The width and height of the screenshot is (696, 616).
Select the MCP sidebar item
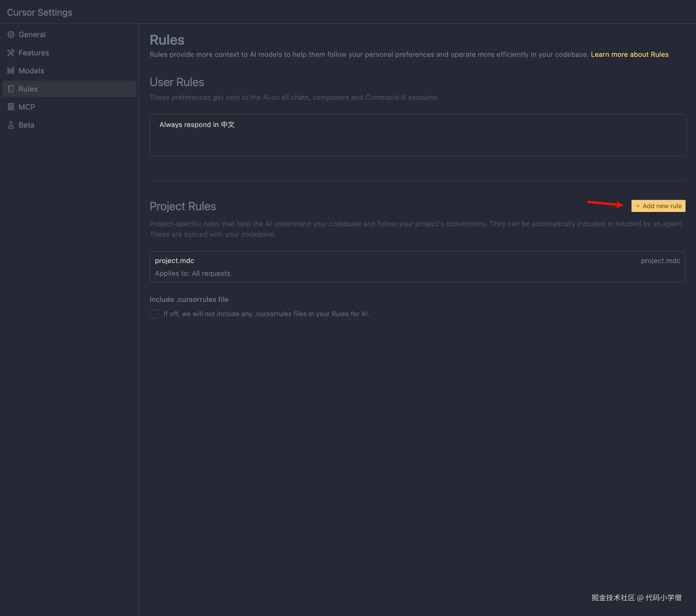27,107
